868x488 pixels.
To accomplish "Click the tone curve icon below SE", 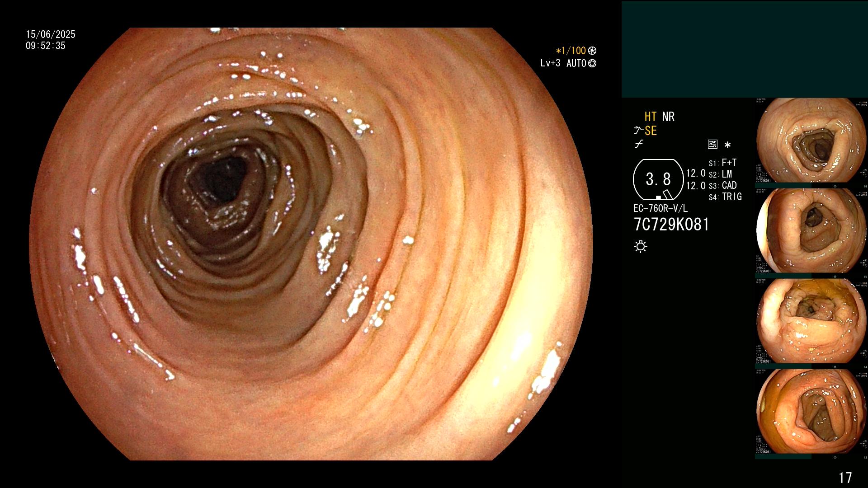I will [x=639, y=144].
